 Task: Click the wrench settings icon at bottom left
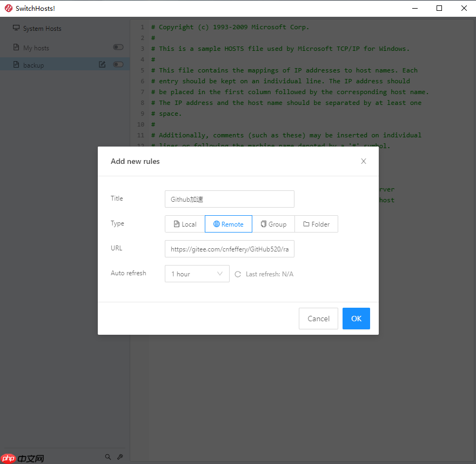click(x=120, y=457)
